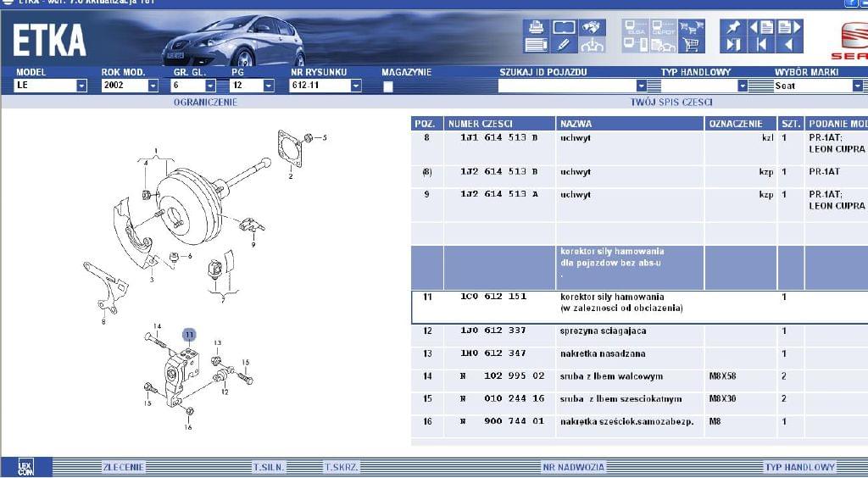Click the skip-to-end arrow icon
The image size is (868, 478).
733,45
